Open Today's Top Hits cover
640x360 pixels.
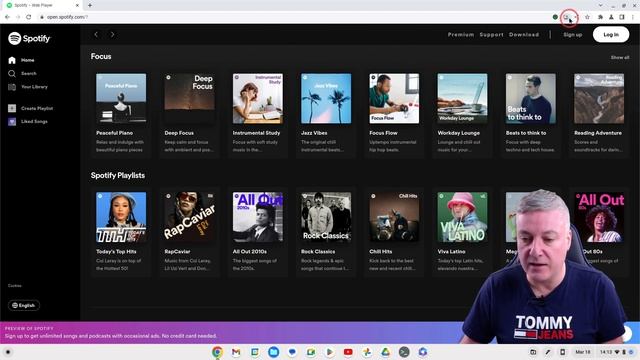121,217
